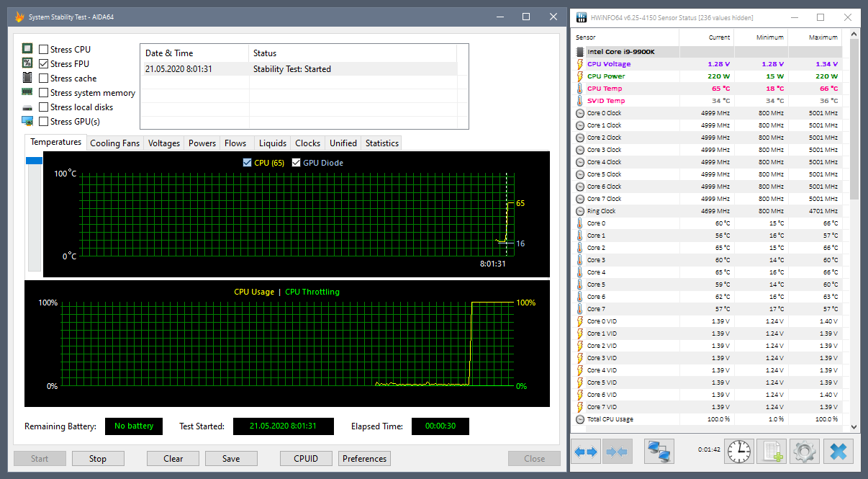The height and width of the screenshot is (479, 868).
Task: Click the lightning icon next to CPU Voltage
Action: coord(580,64)
